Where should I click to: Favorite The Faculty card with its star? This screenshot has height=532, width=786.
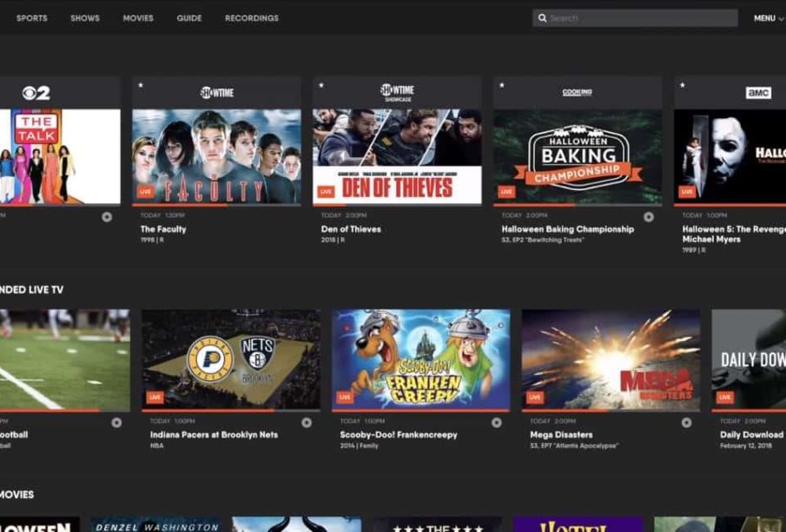141,86
